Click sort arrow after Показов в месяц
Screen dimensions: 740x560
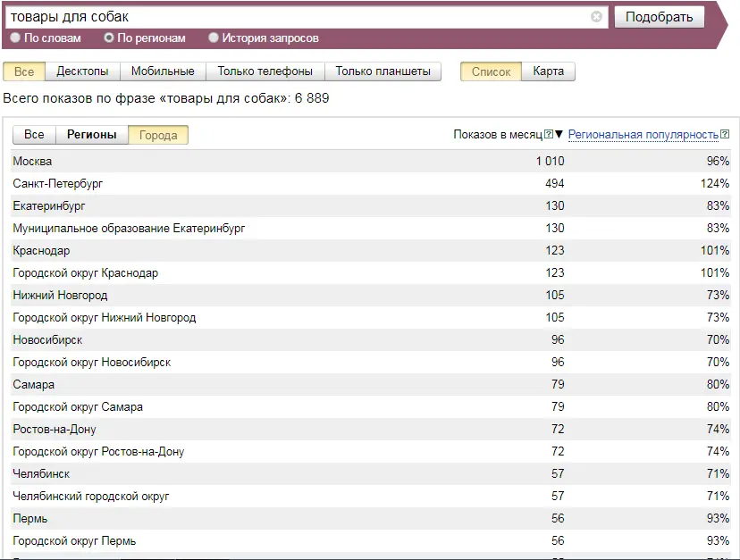pyautogui.click(x=559, y=135)
